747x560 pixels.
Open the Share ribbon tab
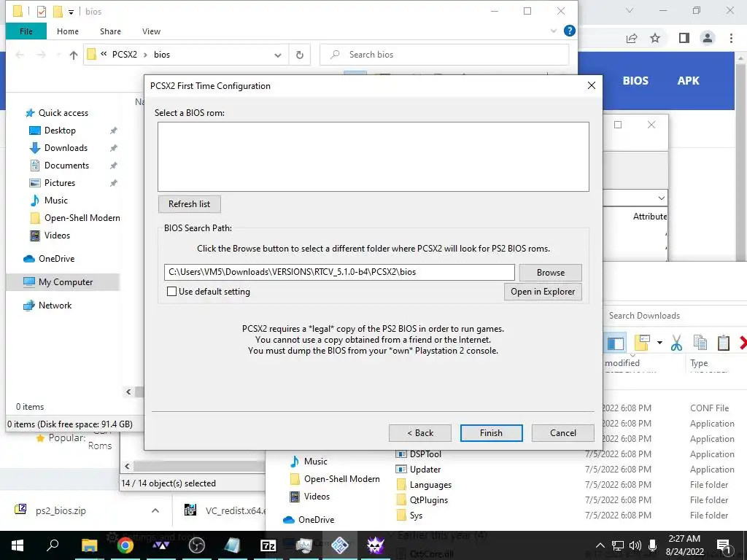pyautogui.click(x=110, y=31)
